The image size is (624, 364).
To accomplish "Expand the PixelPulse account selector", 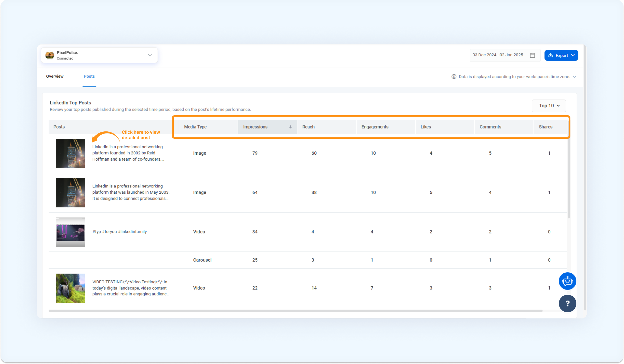I will pyautogui.click(x=99, y=55).
